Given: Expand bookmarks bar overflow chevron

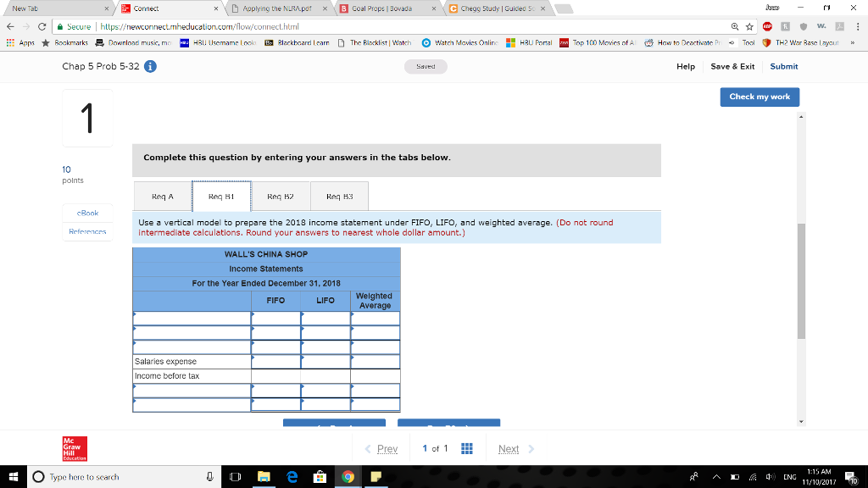Looking at the screenshot, I should tap(853, 42).
